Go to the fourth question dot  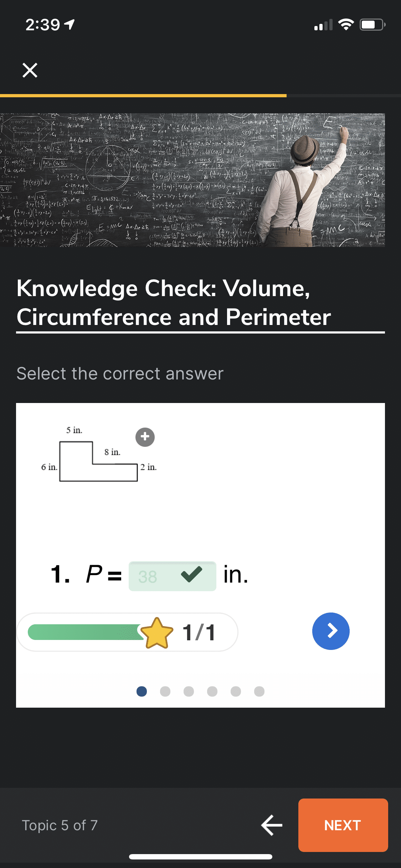point(212,691)
